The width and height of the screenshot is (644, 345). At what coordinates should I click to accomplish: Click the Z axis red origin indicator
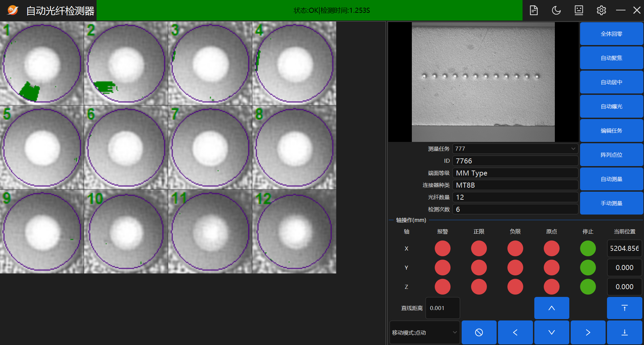(x=551, y=287)
